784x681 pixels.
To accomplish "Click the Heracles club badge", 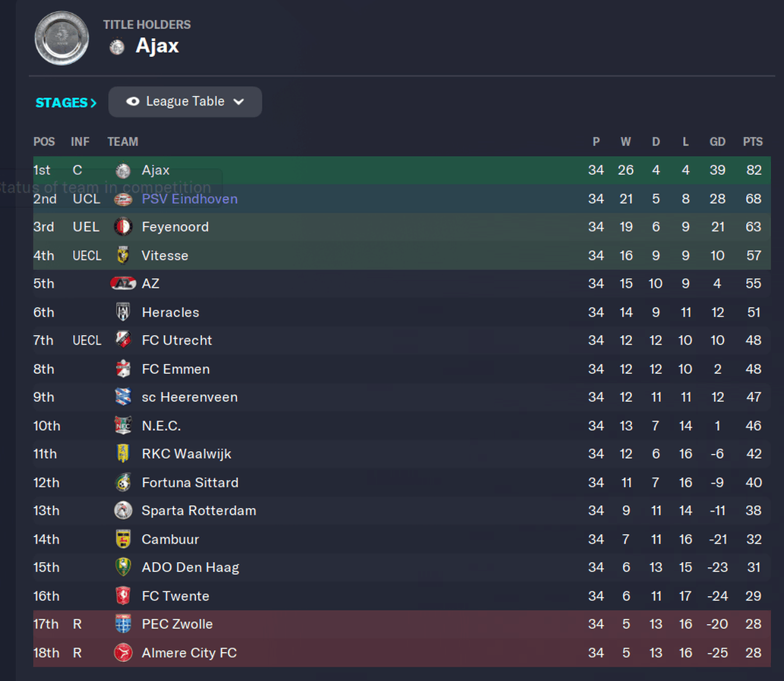I will (x=123, y=312).
